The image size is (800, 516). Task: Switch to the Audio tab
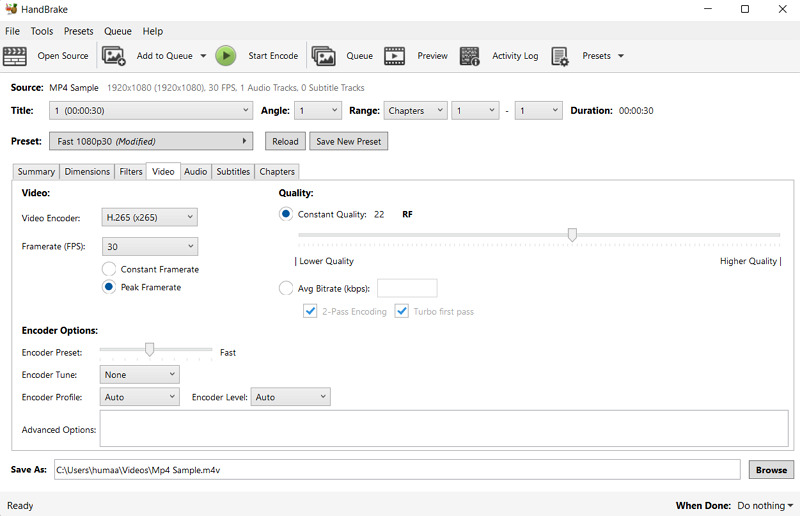[x=195, y=171]
